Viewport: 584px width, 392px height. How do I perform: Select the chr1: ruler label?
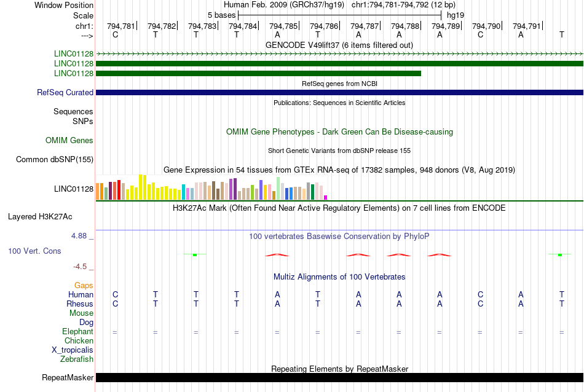coord(84,26)
